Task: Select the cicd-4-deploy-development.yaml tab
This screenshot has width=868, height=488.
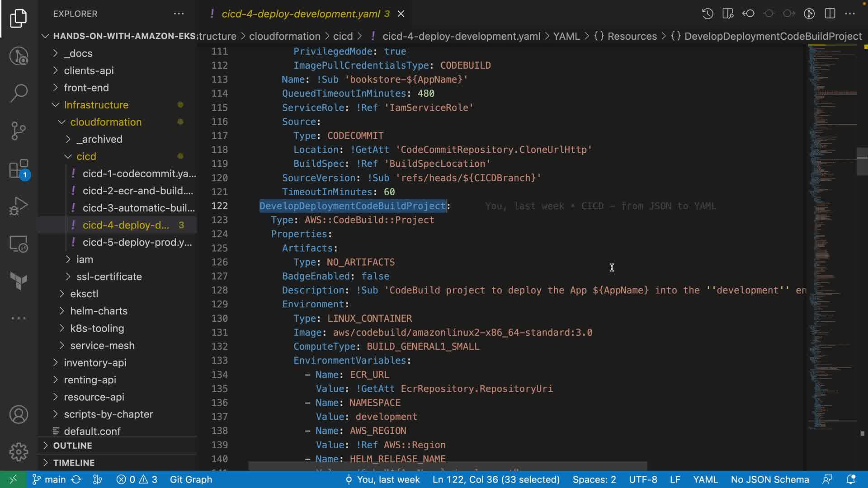Action: click(x=301, y=14)
